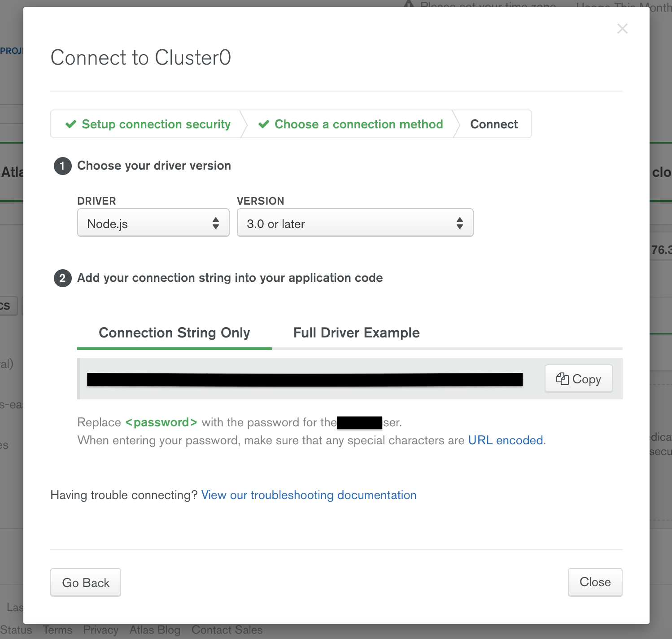The height and width of the screenshot is (639, 672).
Task: Click the checkmark on Setup connection security
Action: click(71, 124)
